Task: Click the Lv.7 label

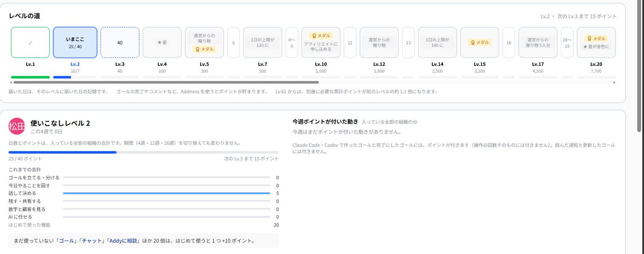Action: click(262, 64)
